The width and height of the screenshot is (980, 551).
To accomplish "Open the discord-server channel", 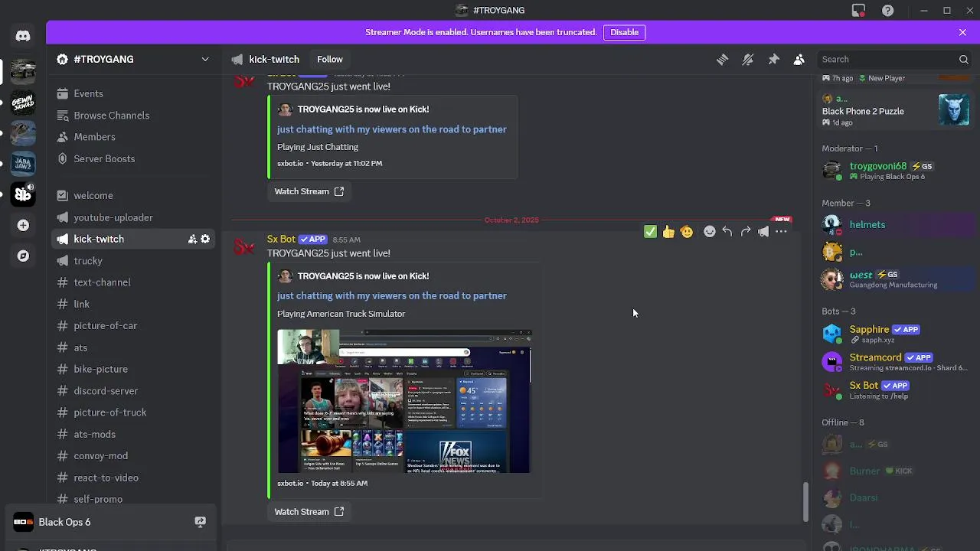I will pyautogui.click(x=133, y=390).
